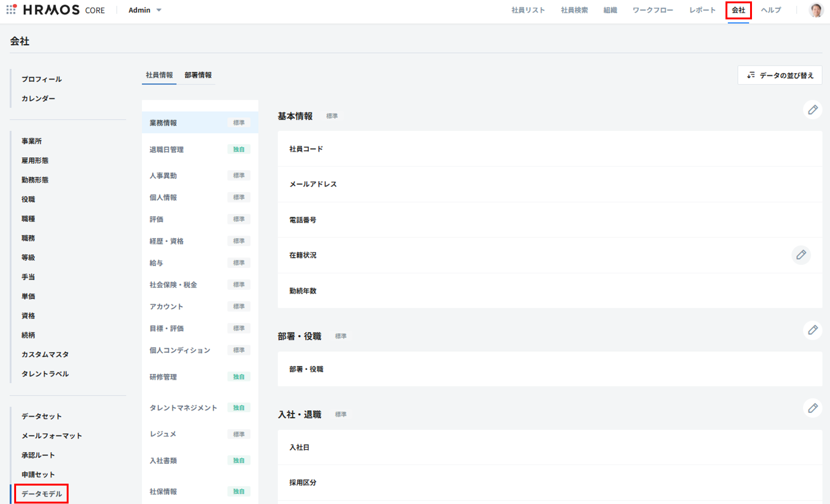The height and width of the screenshot is (504, 830).
Task: Open カスタムマスタ in left sidebar
Action: tap(45, 354)
